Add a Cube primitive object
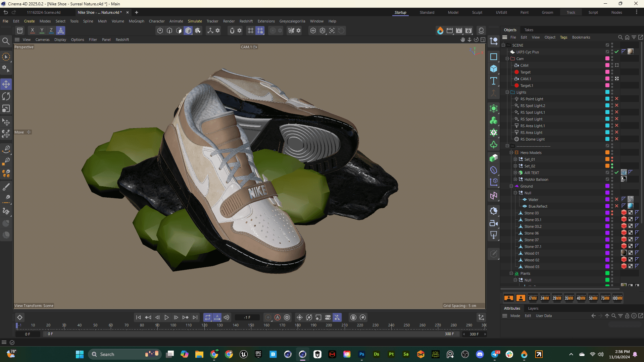 [494, 69]
